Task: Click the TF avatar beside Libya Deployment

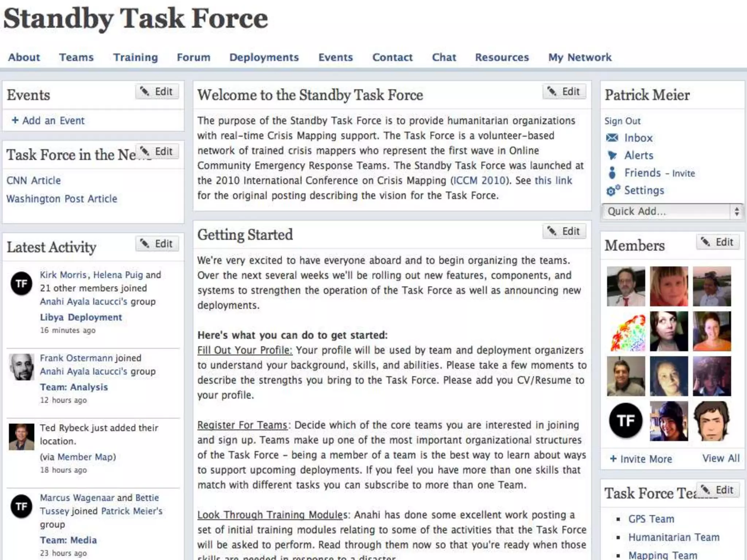Action: tap(22, 283)
